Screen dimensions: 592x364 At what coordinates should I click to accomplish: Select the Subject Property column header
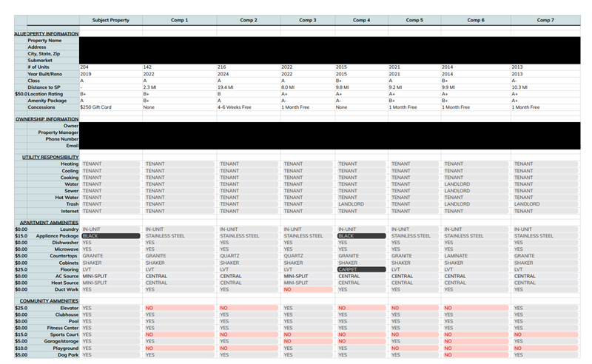tap(110, 20)
